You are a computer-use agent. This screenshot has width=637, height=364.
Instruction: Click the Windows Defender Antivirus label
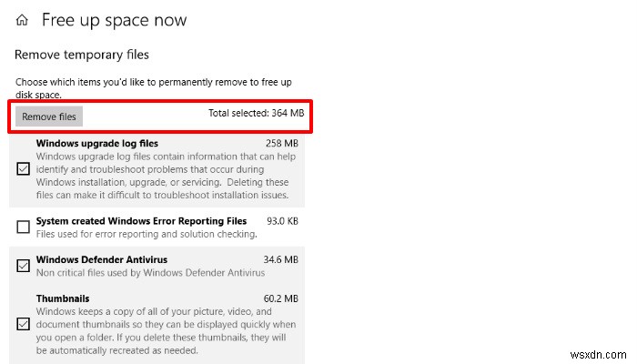pyautogui.click(x=100, y=260)
